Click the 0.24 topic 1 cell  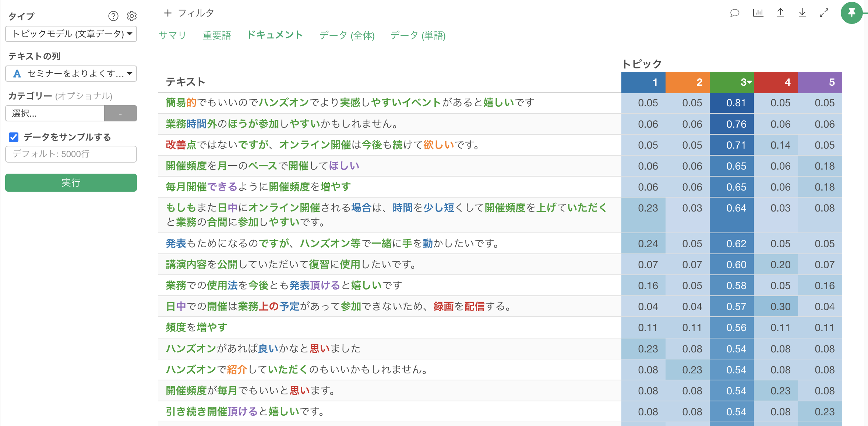tap(643, 244)
